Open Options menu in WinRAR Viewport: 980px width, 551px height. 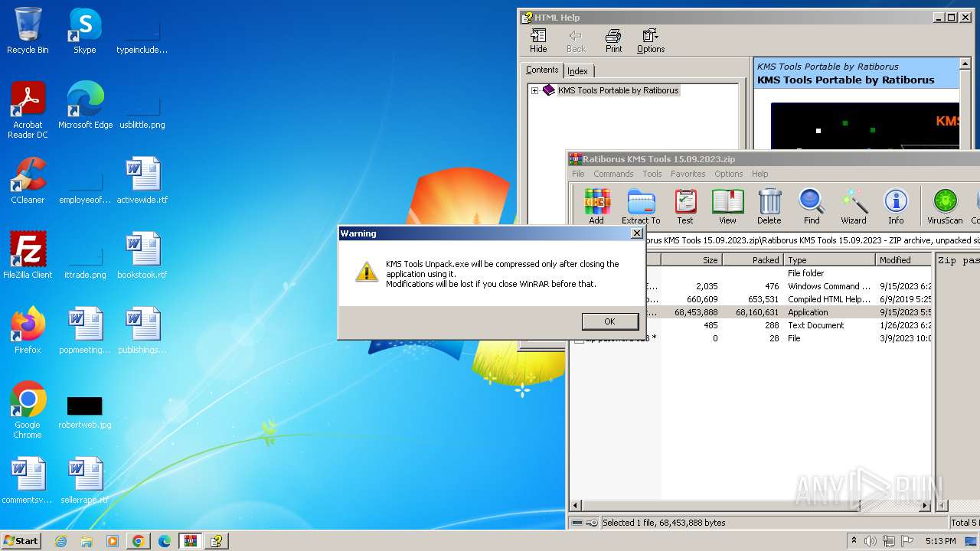coord(729,174)
